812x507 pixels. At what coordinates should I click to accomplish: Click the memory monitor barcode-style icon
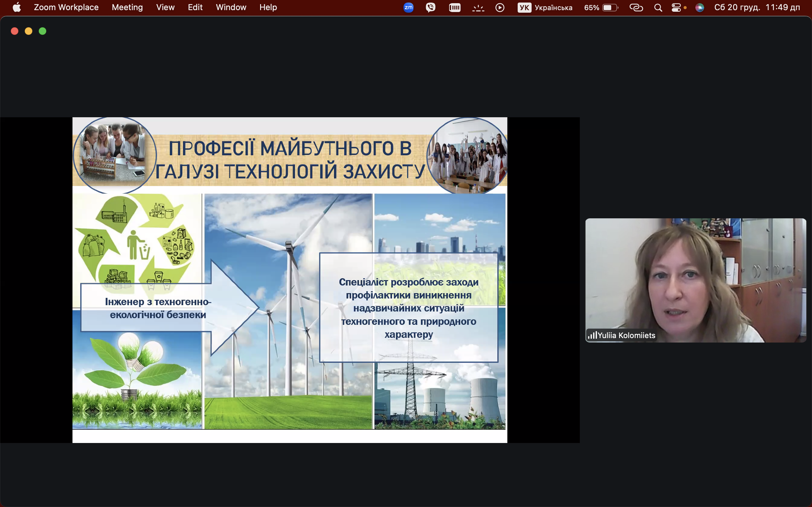[455, 7]
